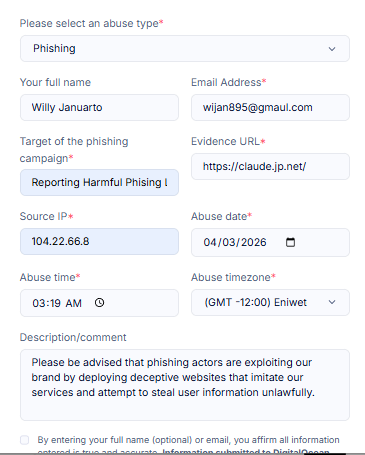Click the Target of the phishing campaign field
The width and height of the screenshot is (365, 455).
[99, 182]
